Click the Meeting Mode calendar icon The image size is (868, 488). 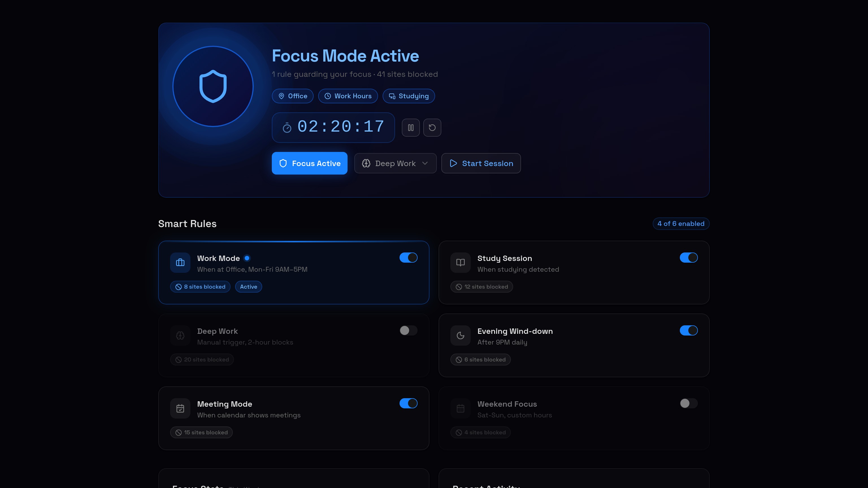(180, 408)
